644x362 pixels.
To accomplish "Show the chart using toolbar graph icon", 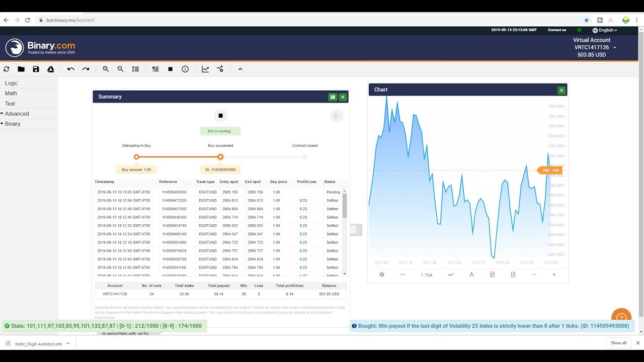I will [x=205, y=69].
